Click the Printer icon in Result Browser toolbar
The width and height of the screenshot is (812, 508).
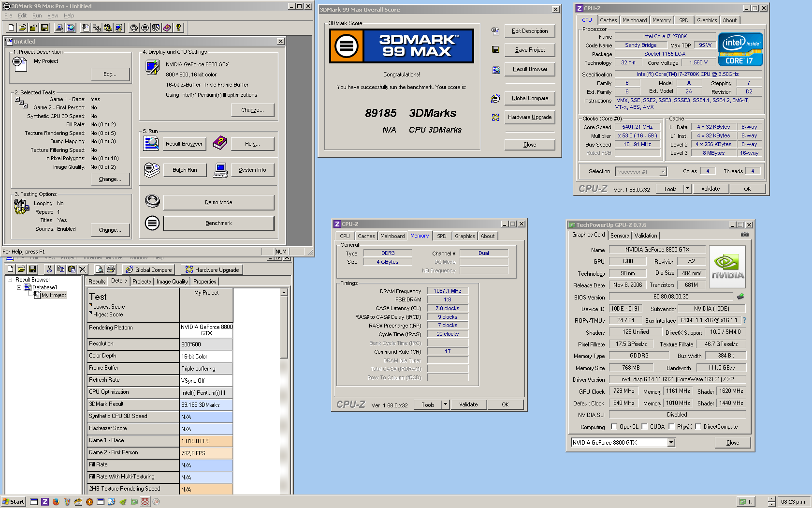[111, 269]
